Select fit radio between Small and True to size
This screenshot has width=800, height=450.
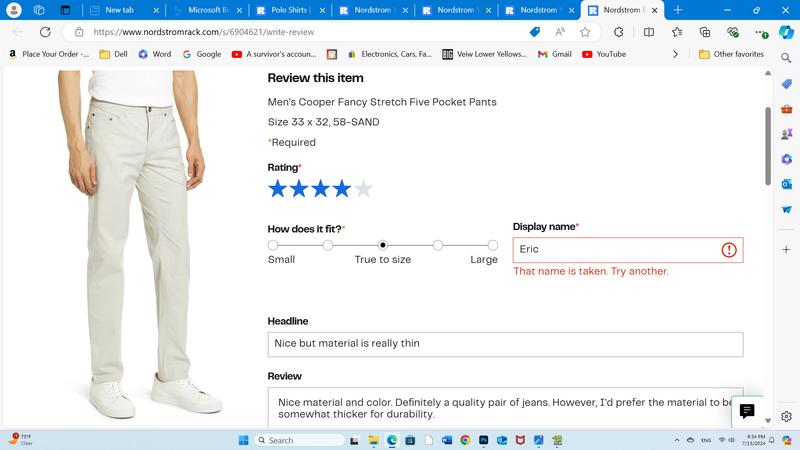pos(328,245)
